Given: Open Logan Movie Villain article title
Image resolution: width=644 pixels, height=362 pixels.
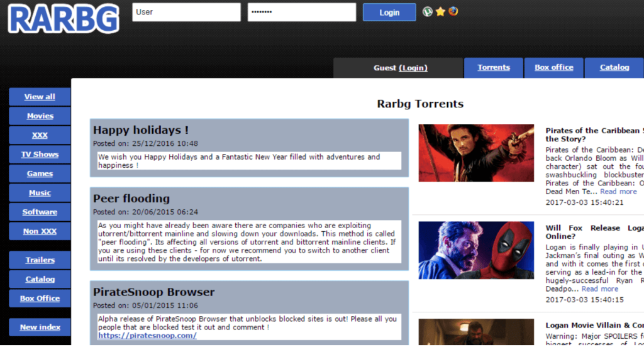Looking at the screenshot, I should (594, 325).
